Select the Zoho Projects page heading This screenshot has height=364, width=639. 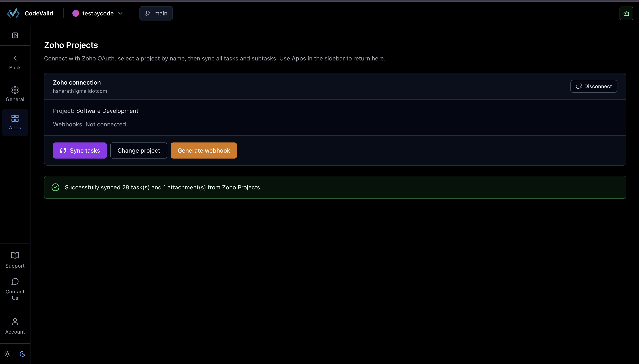(71, 45)
